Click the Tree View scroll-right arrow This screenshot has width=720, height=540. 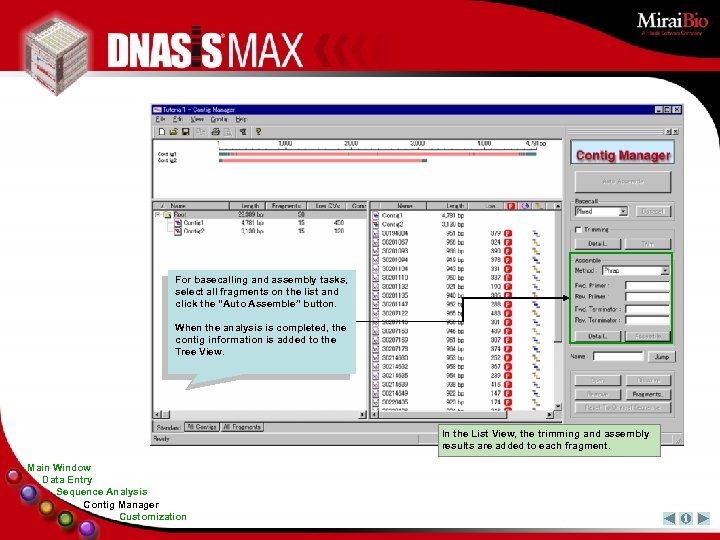(x=362, y=414)
